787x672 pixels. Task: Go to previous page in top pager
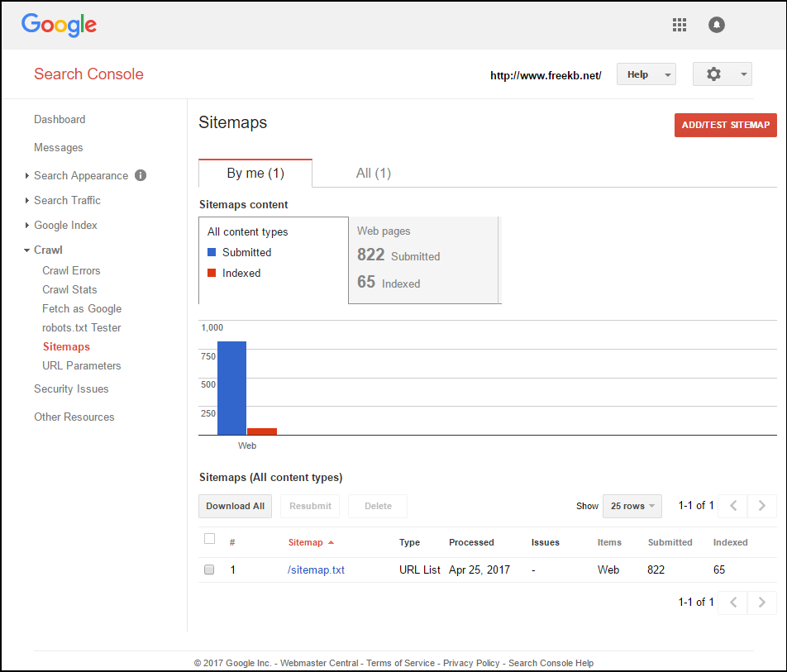point(732,505)
